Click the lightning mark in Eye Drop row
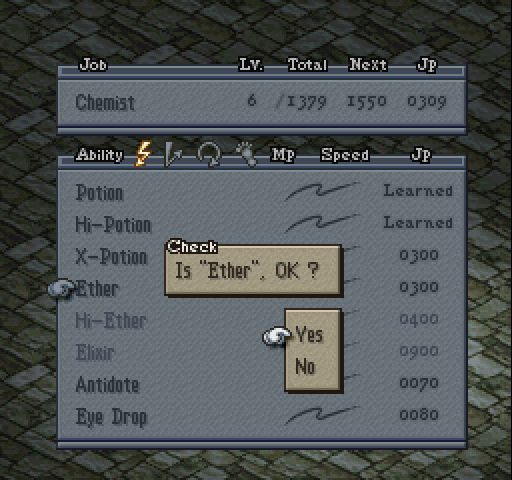The width and height of the screenshot is (512, 480). click(x=322, y=415)
